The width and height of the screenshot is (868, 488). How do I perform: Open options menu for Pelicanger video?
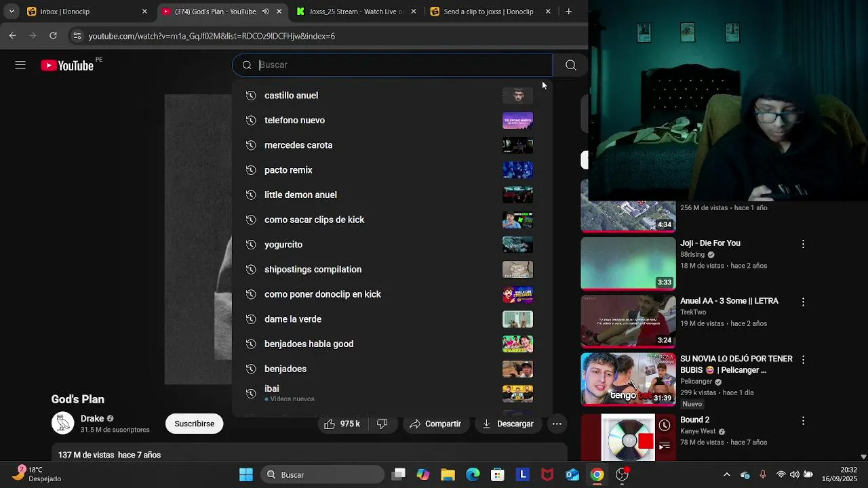pyautogui.click(x=803, y=360)
